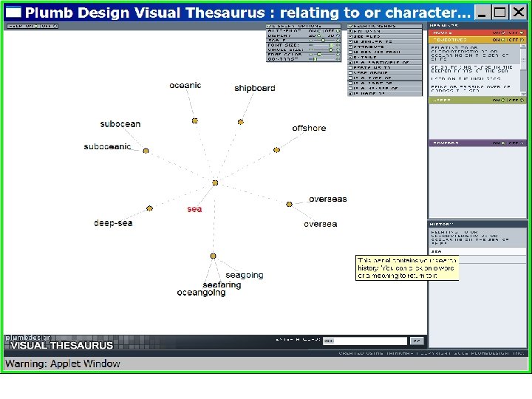Click the Go button beside the word field
532x399 pixels.
[417, 341]
